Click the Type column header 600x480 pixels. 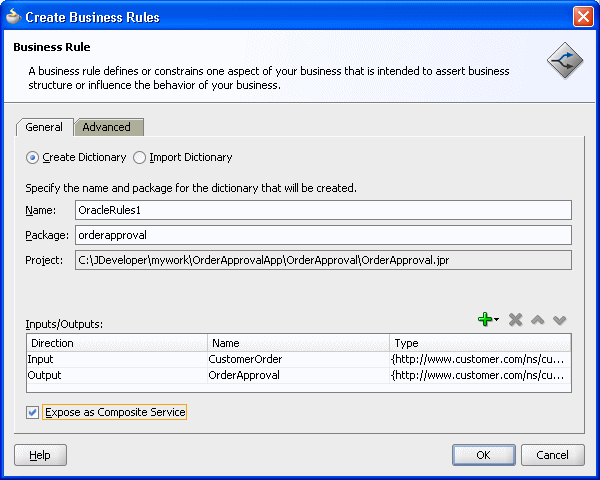click(x=480, y=343)
